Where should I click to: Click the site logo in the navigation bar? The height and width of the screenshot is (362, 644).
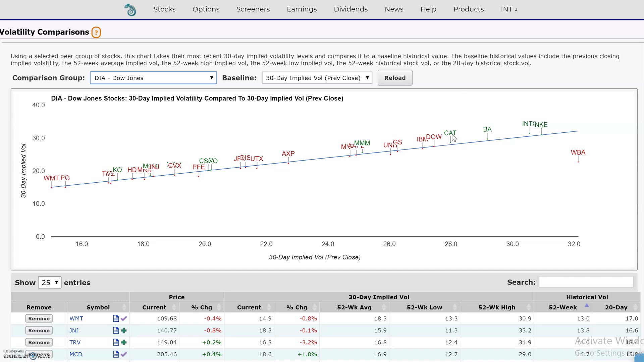[130, 9]
